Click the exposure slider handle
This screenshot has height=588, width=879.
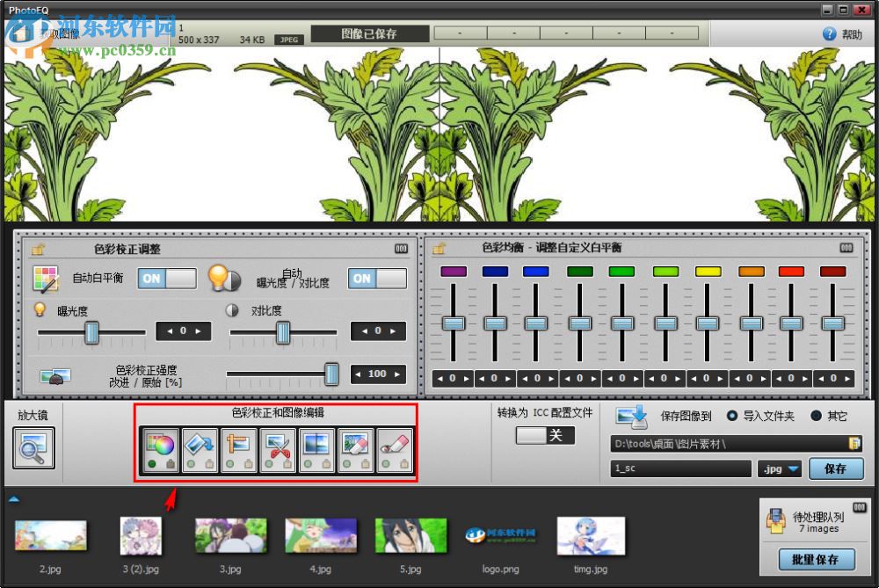pyautogui.click(x=92, y=332)
